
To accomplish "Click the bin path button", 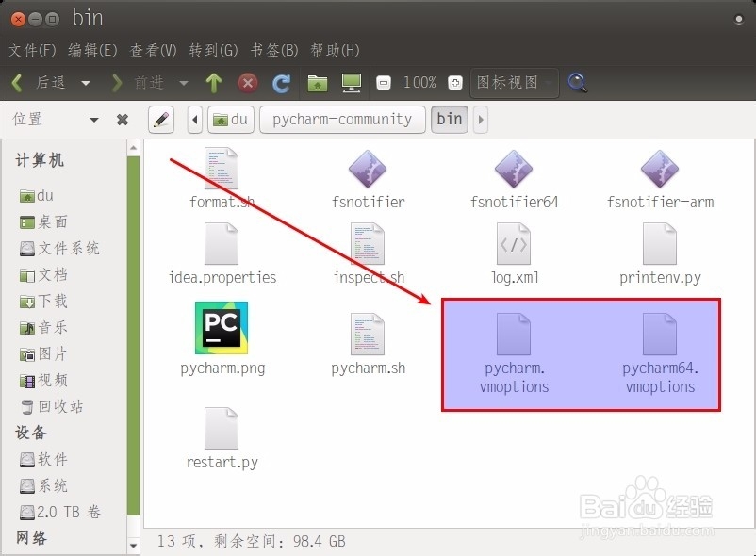I will pos(450,119).
